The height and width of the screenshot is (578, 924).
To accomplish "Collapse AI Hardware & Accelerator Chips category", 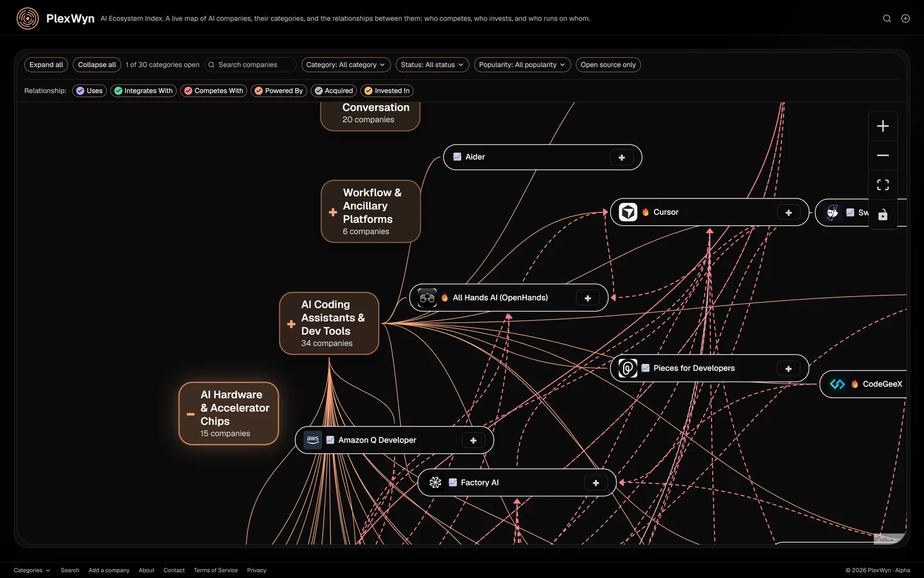I will click(x=191, y=414).
